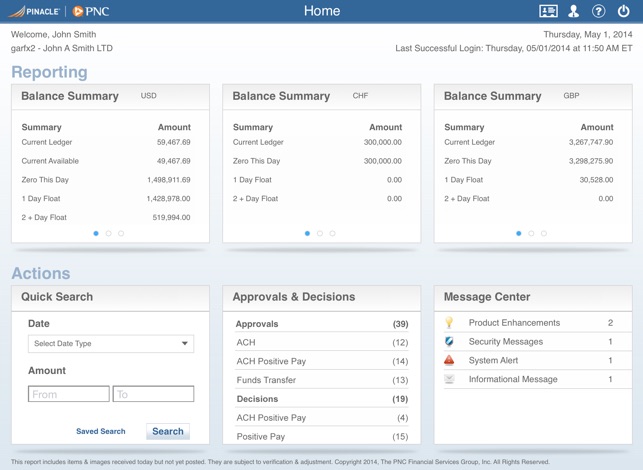Click the Product Enhancements lightbulb icon
The width and height of the screenshot is (643, 470).
coord(450,323)
